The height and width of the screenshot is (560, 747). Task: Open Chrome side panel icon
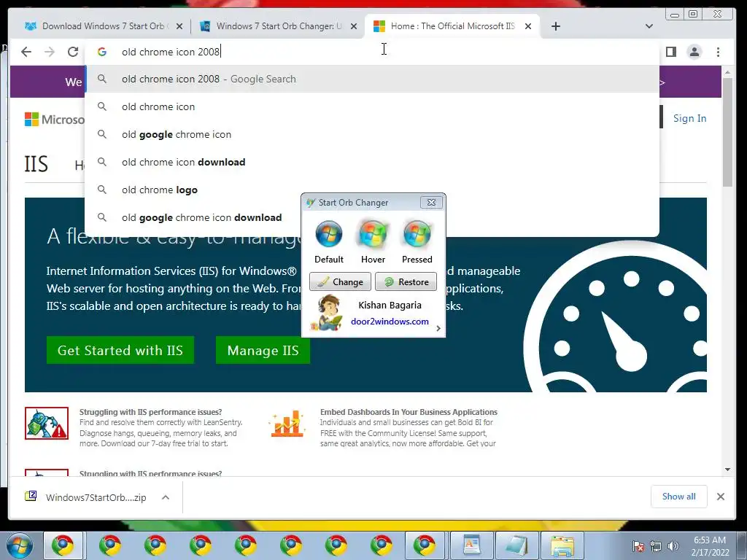[671, 52]
